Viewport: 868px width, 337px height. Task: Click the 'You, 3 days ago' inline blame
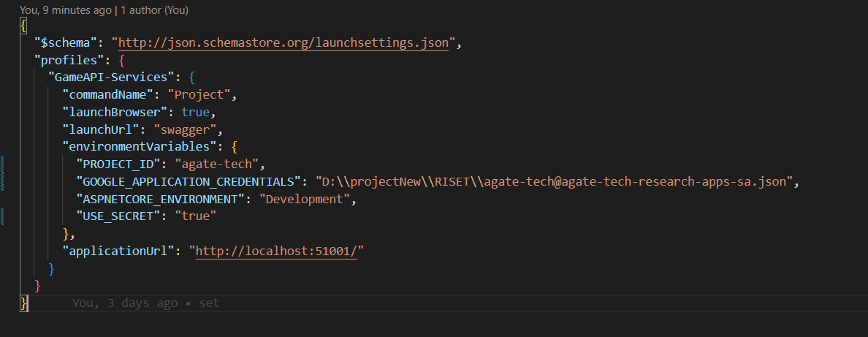pyautogui.click(x=125, y=303)
